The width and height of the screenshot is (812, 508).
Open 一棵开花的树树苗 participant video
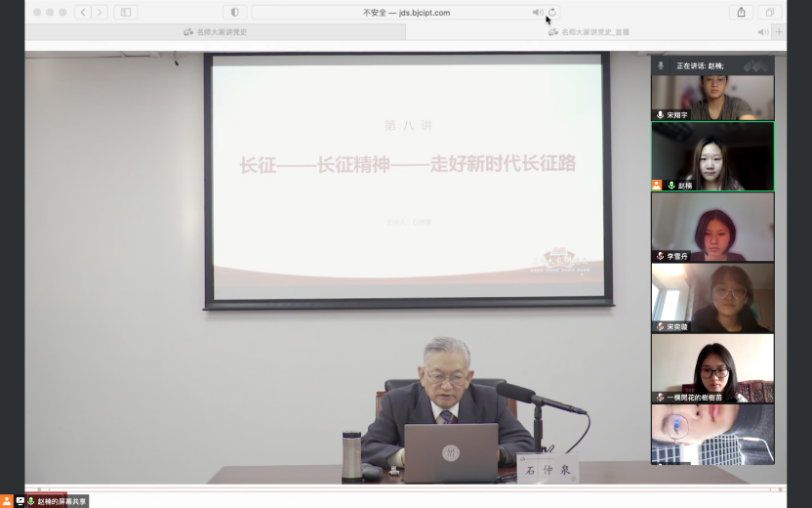click(x=712, y=367)
